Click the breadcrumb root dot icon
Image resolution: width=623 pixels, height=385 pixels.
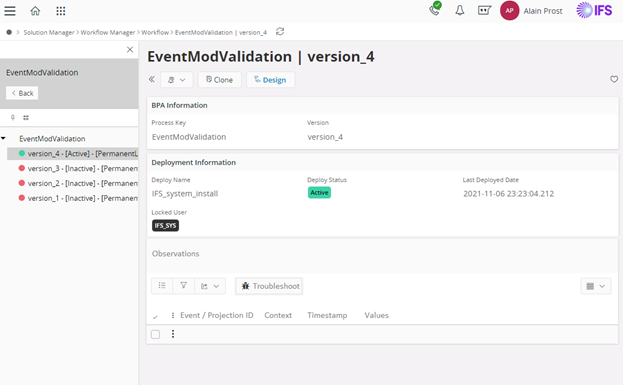point(9,32)
